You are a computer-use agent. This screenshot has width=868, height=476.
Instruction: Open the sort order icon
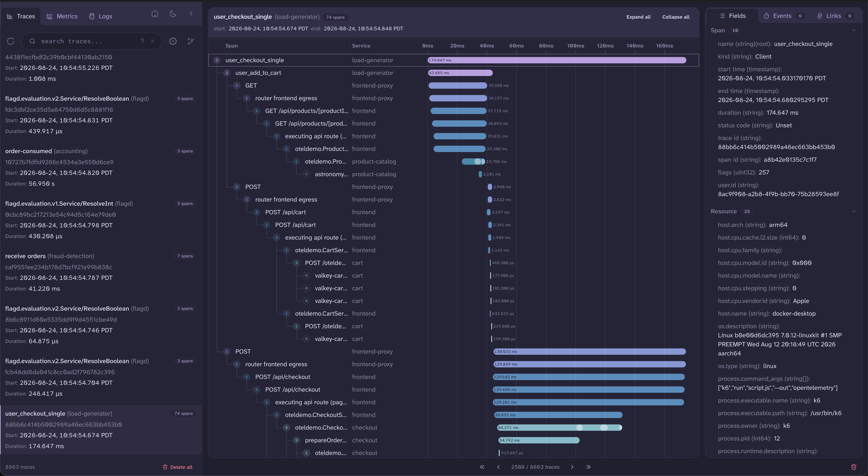191,41
